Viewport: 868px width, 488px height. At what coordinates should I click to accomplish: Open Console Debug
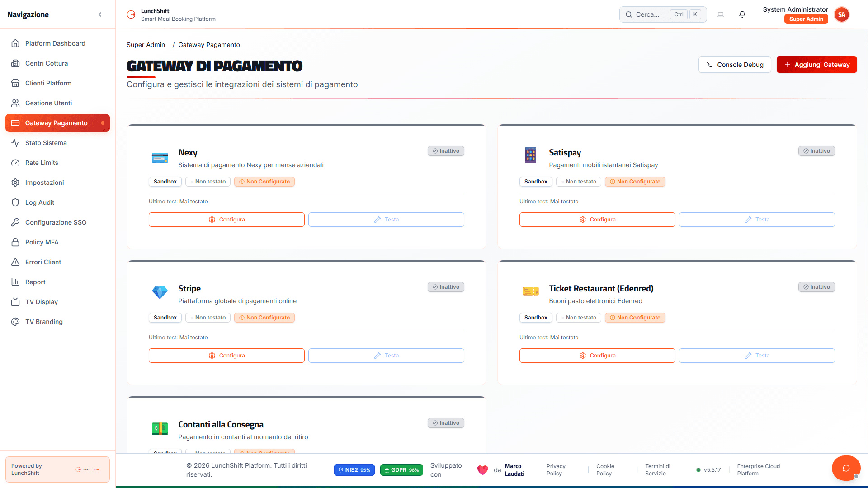tap(735, 65)
